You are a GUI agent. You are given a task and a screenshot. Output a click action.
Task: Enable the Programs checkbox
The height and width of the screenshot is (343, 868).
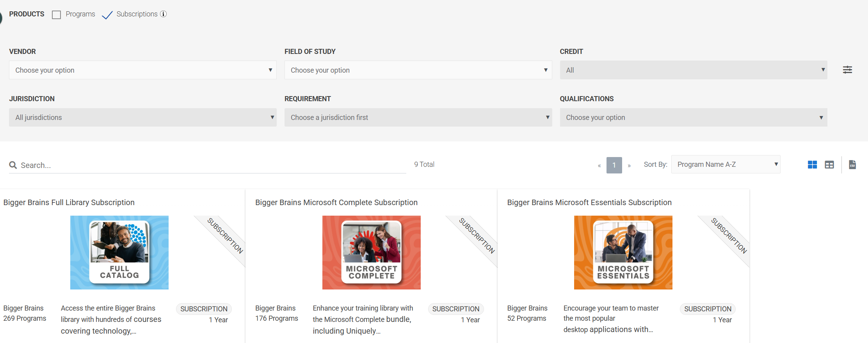point(57,15)
